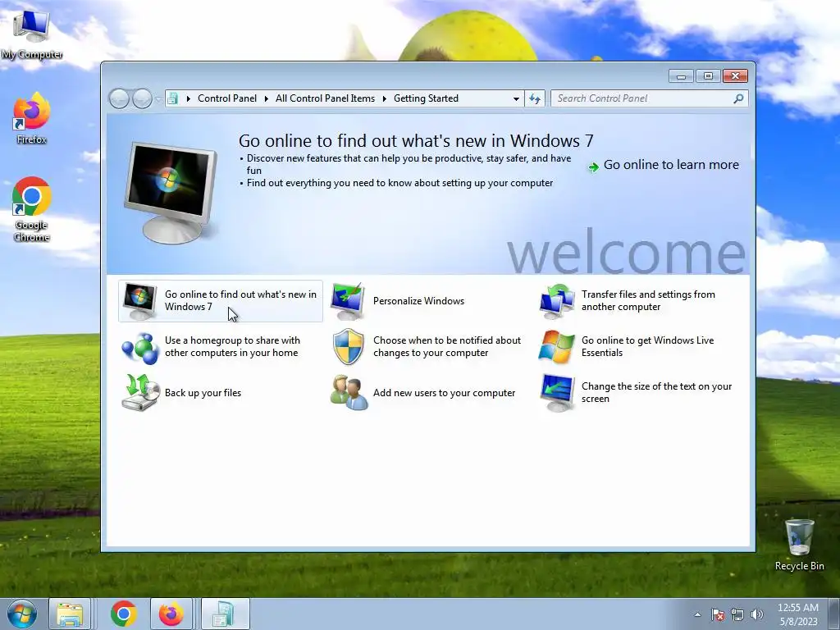Viewport: 840px width, 630px height.
Task: Click the homegroup spheres icon
Action: tap(139, 347)
